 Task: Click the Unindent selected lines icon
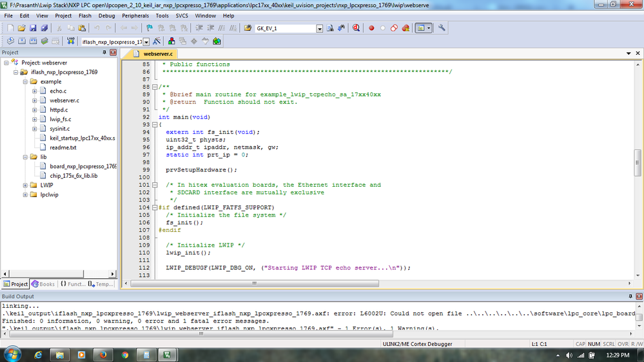211,28
